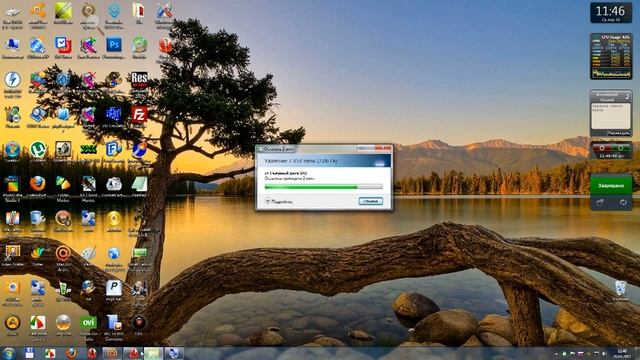
Task: Switch to Firefox in the taskbar
Action: tap(71, 353)
